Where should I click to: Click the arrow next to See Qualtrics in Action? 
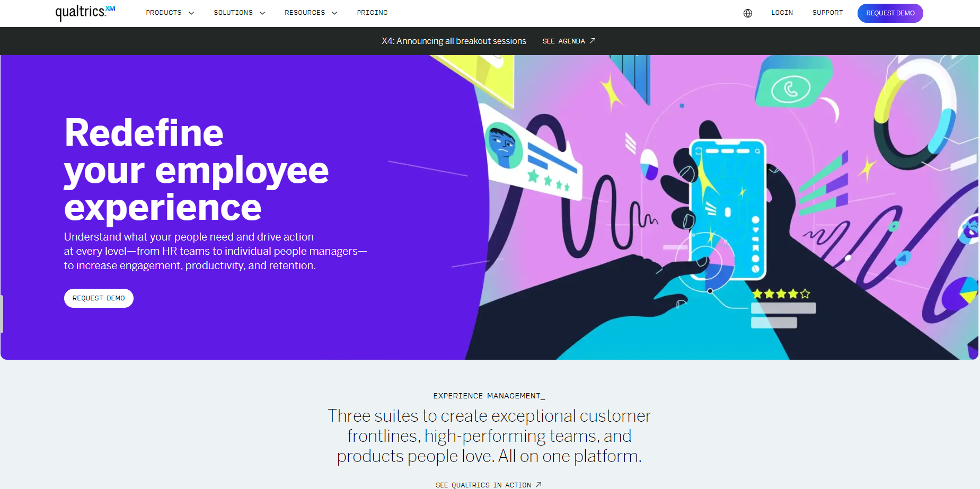(538, 485)
